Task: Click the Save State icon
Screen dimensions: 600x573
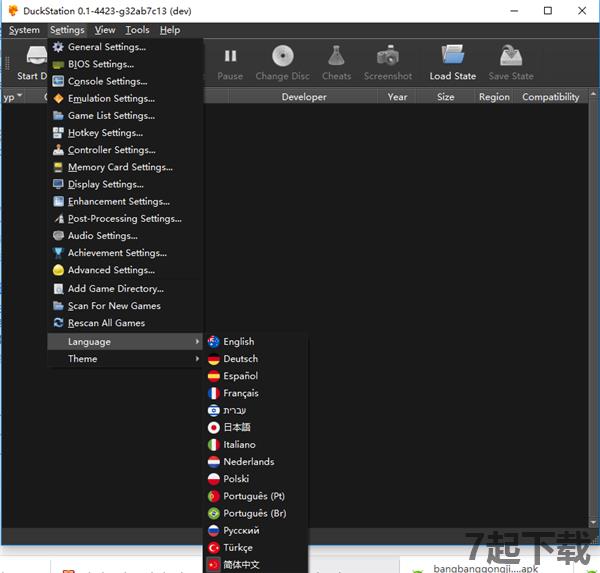Action: tap(511, 56)
